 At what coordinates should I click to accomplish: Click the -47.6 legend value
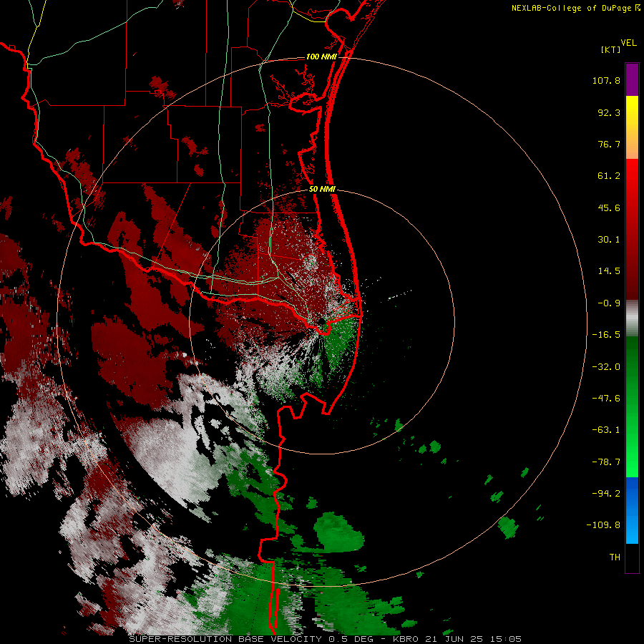coord(606,399)
